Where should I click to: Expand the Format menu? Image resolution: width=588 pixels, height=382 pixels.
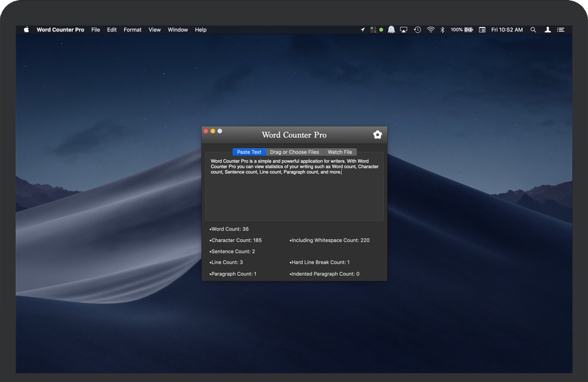[x=133, y=30]
